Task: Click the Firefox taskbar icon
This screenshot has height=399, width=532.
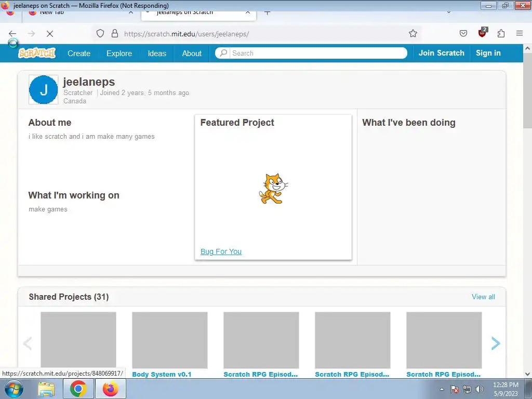Action: click(111, 389)
